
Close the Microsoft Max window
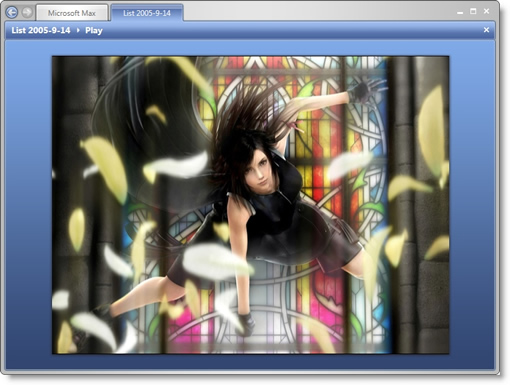[x=486, y=11]
